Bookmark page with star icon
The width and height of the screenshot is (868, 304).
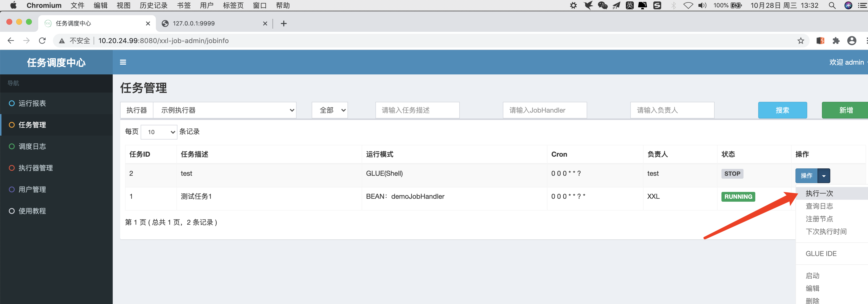pyautogui.click(x=801, y=41)
